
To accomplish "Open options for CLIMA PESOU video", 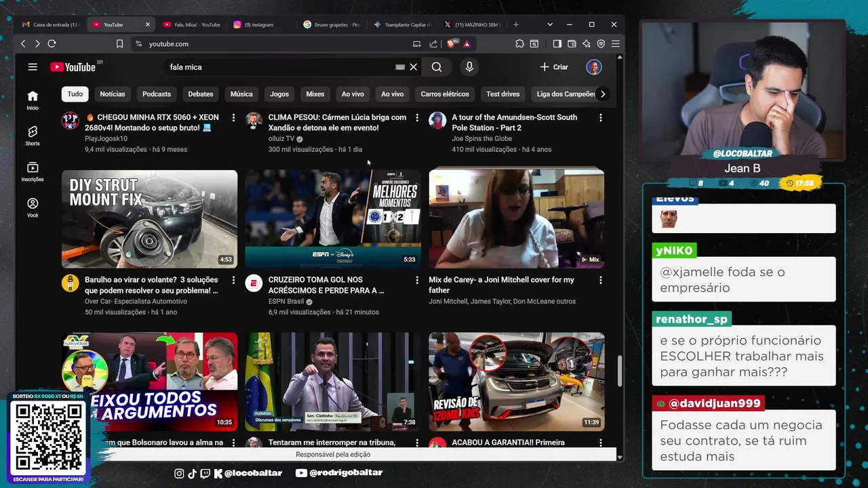I will (417, 118).
